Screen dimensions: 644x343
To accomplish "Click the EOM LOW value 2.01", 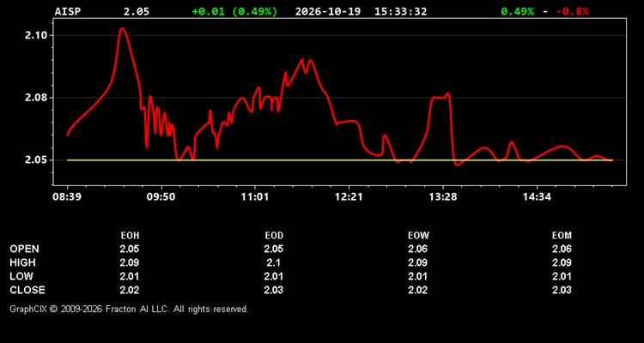I will (562, 276).
